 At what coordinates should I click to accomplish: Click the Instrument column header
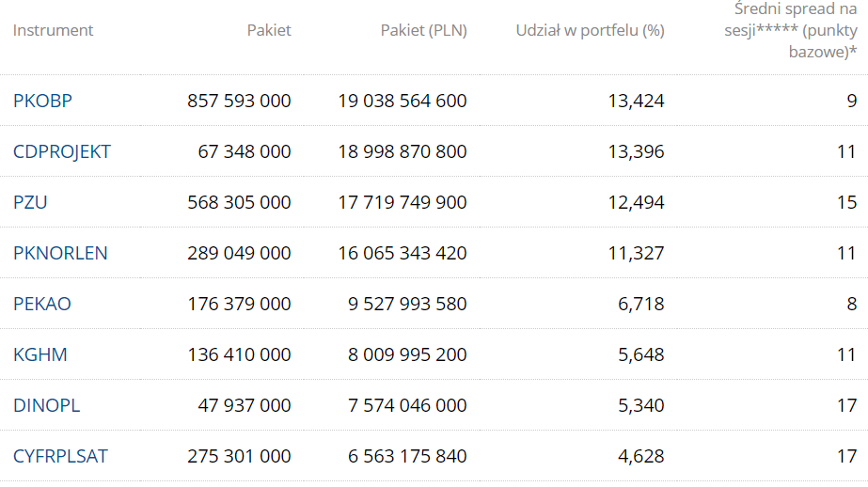(x=54, y=30)
